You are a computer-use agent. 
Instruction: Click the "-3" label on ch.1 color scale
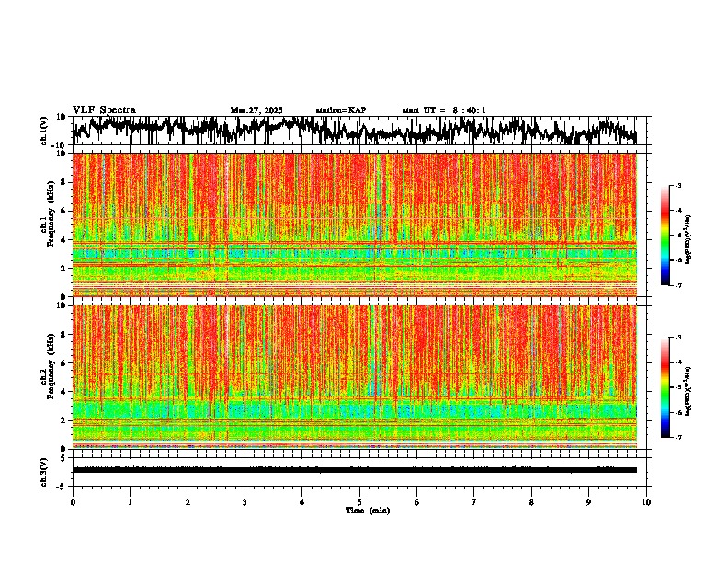(677, 186)
